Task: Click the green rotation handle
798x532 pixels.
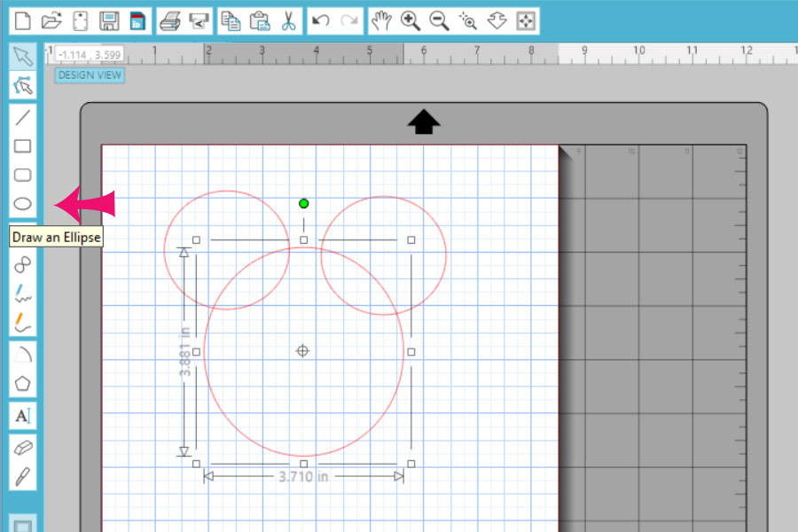Action: tap(304, 204)
